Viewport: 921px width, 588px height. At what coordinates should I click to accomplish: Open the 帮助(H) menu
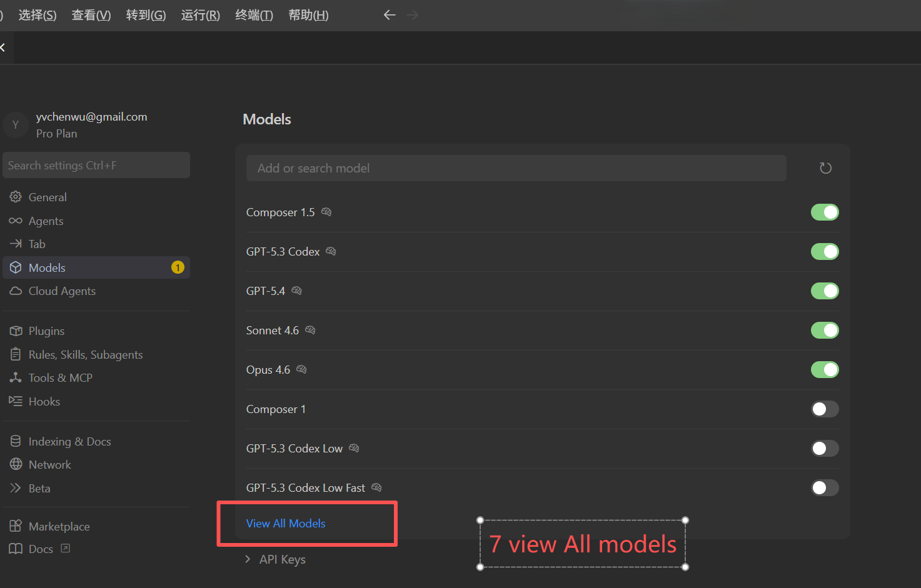[x=308, y=15]
